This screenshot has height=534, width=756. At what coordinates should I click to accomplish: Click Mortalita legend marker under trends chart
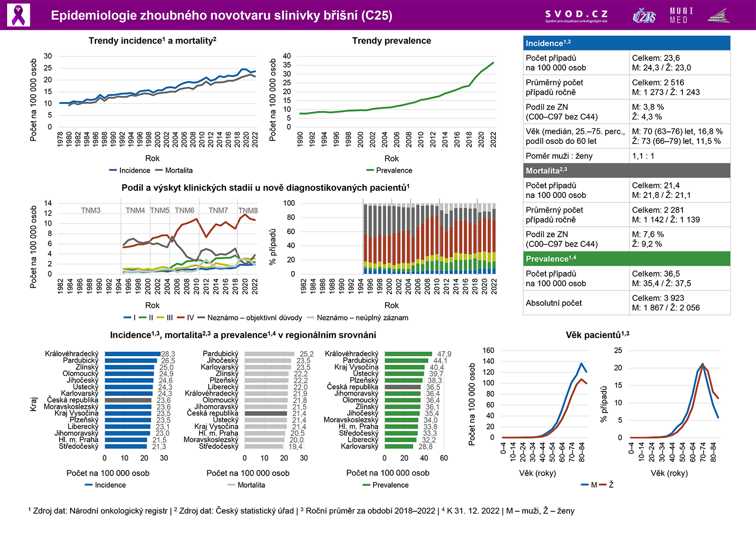pos(159,171)
